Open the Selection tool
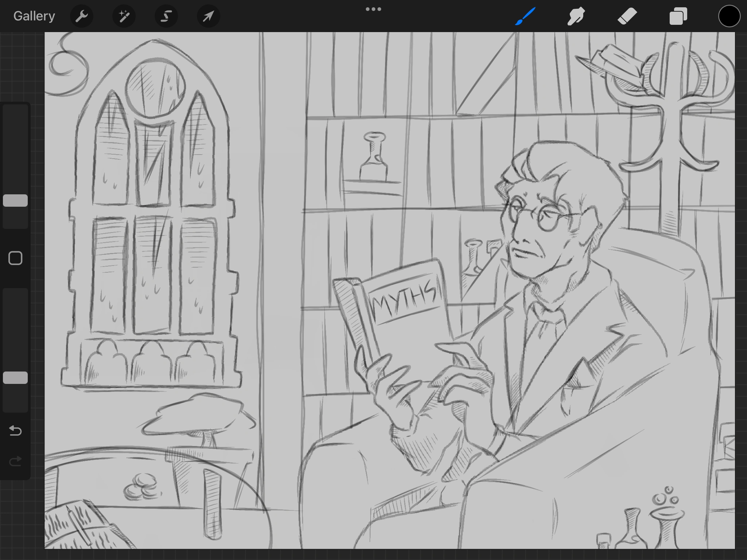Image resolution: width=747 pixels, height=560 pixels. coord(166,16)
